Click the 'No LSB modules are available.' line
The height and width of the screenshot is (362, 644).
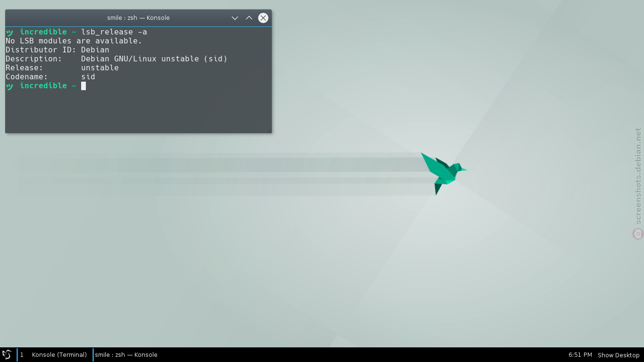pos(74,41)
